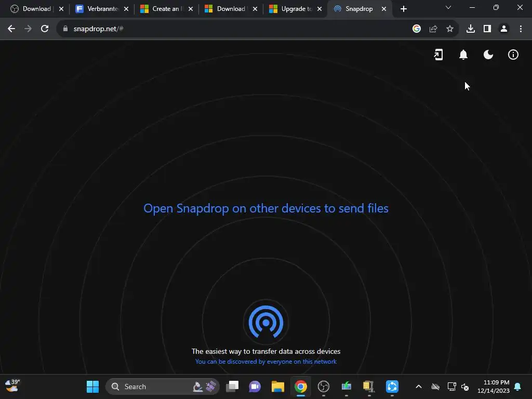Open the weather widget showing 39°
This screenshot has height=399, width=532.
pos(13,386)
